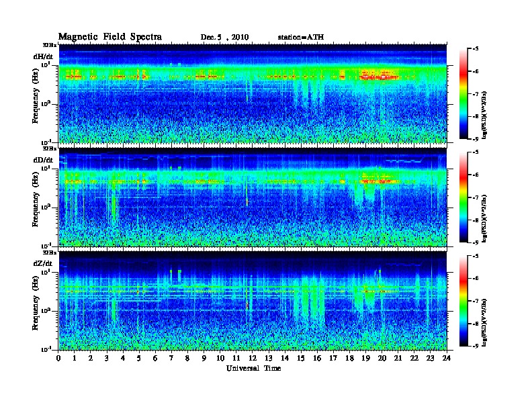Viewport: 532px width, 411px height.
Task: Click hour 13 on the time axis
Action: pos(269,358)
